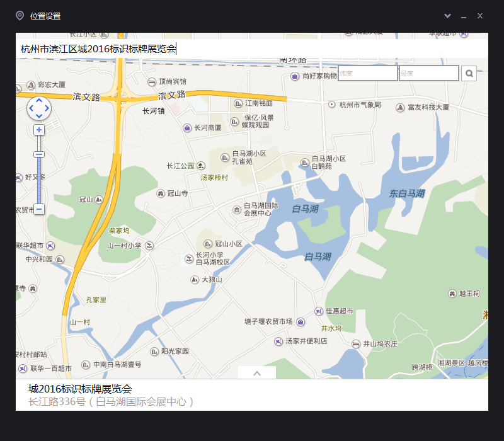Click the 彩宏大厦 building marker icon
This screenshot has width=504, height=441.
click(30, 85)
